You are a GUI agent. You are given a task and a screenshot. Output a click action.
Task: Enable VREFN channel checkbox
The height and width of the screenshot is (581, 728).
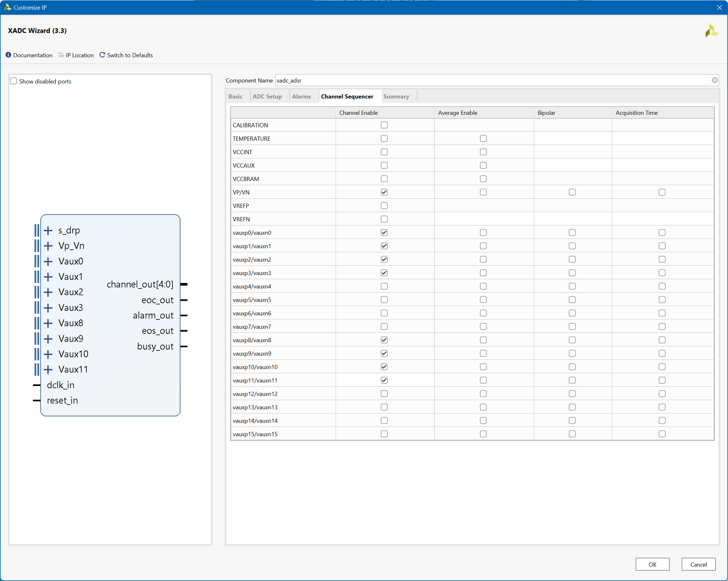click(384, 219)
